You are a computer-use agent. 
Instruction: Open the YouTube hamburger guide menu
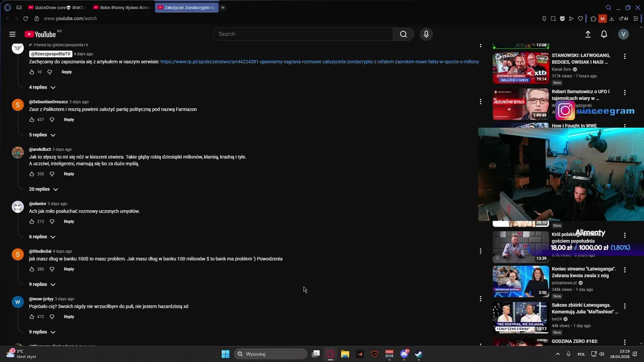click(x=12, y=34)
